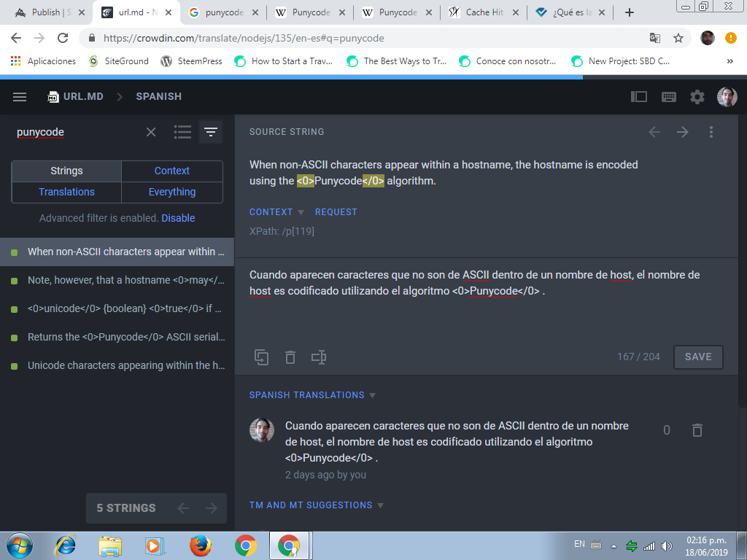Go to next source string arrow
Image resolution: width=747 pixels, height=560 pixels.
682,132
